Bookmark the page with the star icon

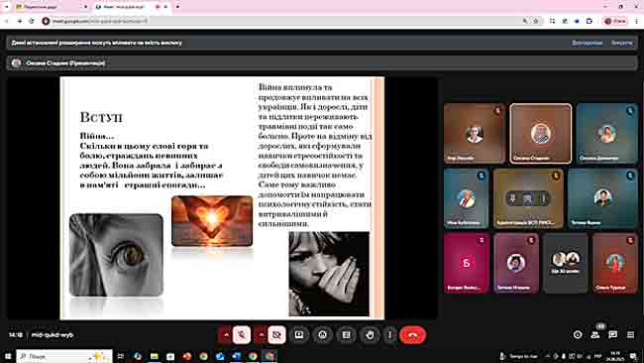point(536,21)
